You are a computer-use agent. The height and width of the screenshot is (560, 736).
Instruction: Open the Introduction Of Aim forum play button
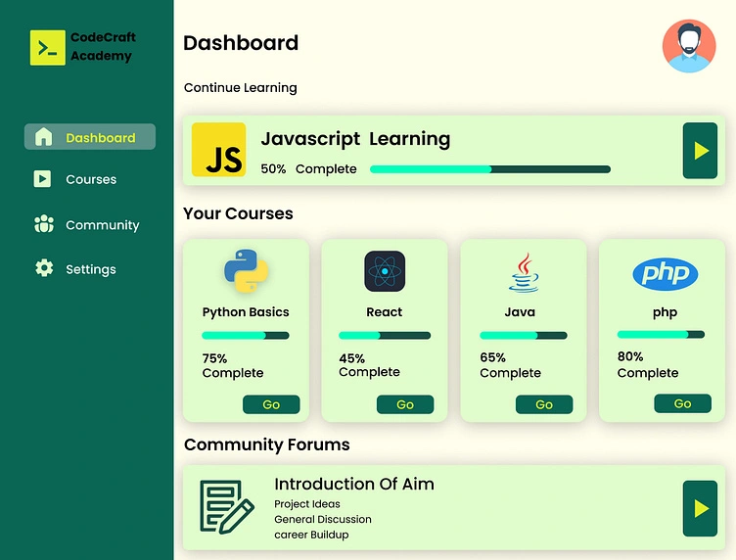[x=700, y=508]
